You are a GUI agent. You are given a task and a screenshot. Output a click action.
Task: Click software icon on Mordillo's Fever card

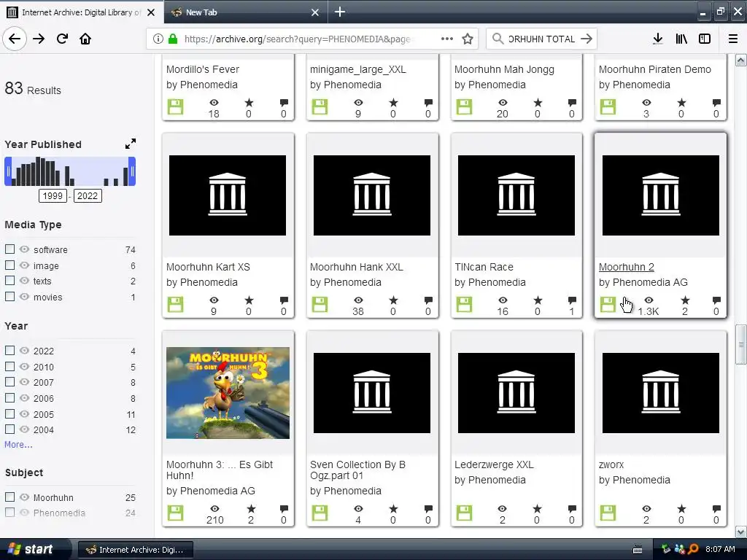(x=175, y=106)
